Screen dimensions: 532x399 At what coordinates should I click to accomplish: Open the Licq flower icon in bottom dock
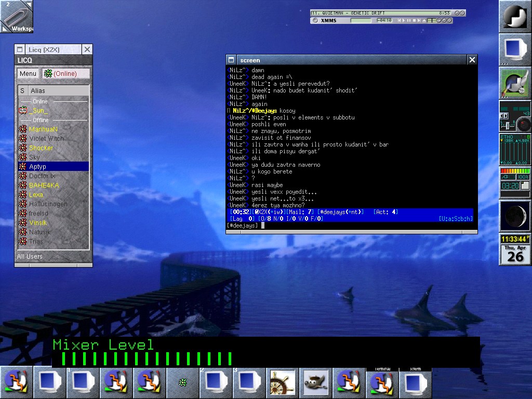tap(182, 383)
